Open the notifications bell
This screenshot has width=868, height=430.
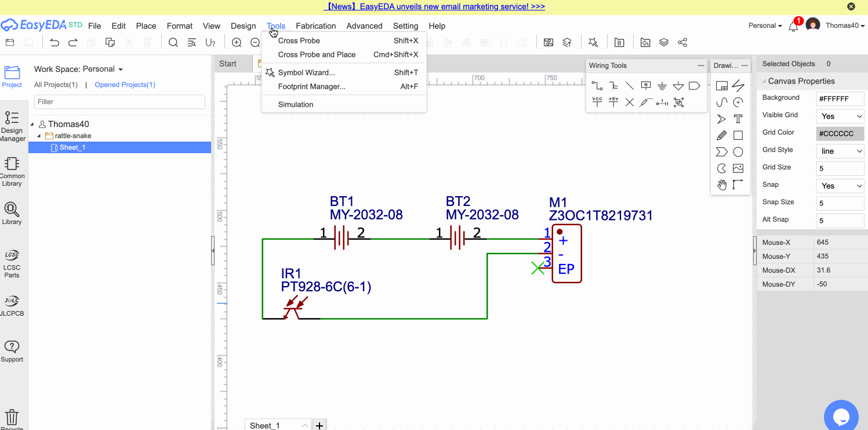(793, 26)
